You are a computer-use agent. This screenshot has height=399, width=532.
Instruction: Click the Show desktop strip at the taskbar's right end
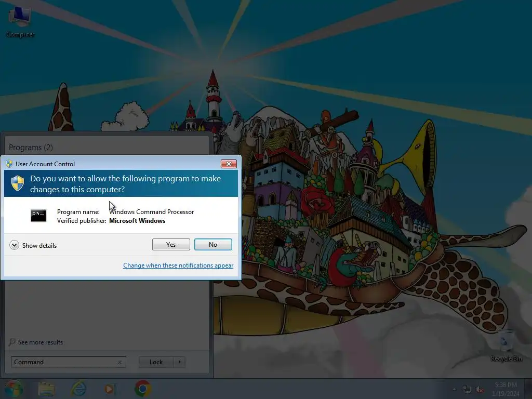[x=528, y=389]
